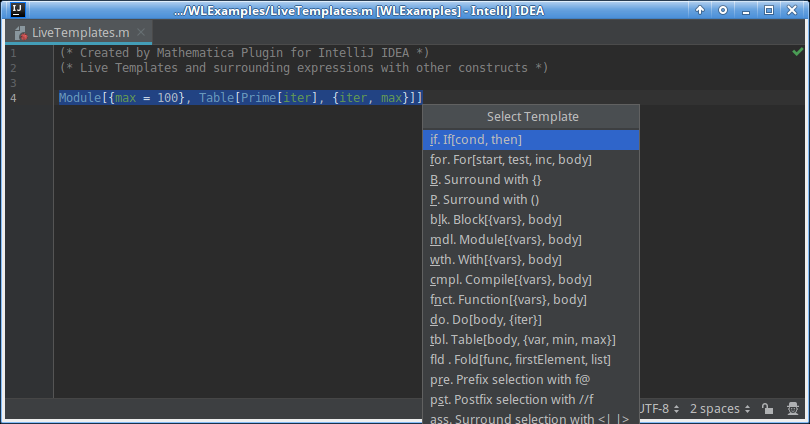Click the circle window button in title bar

pyautogui.click(x=723, y=10)
